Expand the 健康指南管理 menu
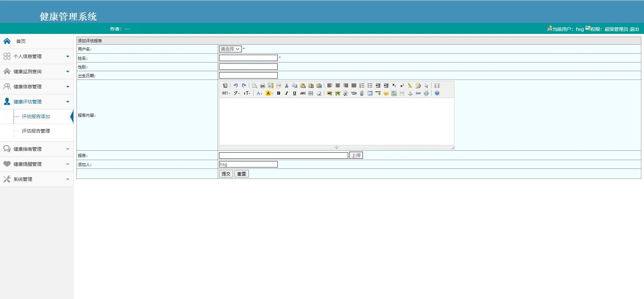The width and height of the screenshot is (644, 299). [x=37, y=149]
